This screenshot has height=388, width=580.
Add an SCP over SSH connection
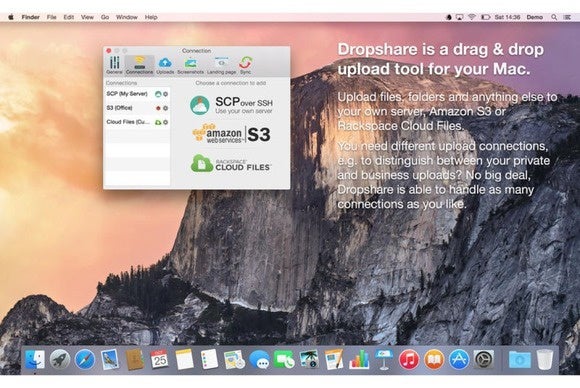tap(231, 105)
